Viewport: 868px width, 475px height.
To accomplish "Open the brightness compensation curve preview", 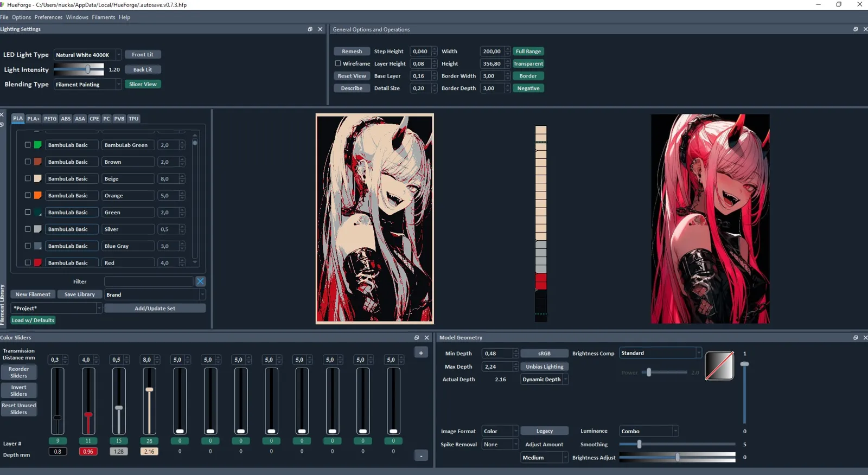I will (x=719, y=365).
